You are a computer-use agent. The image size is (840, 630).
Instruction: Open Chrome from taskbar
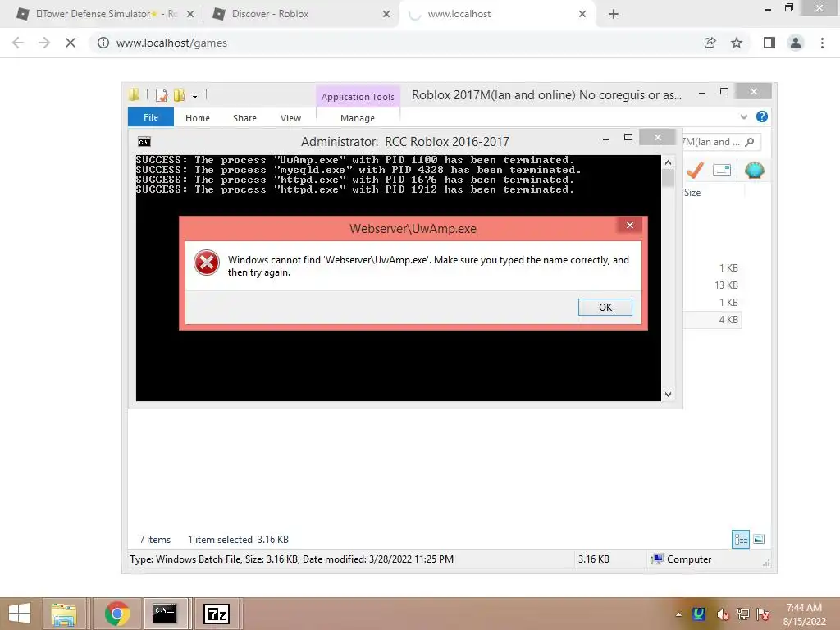pos(116,614)
